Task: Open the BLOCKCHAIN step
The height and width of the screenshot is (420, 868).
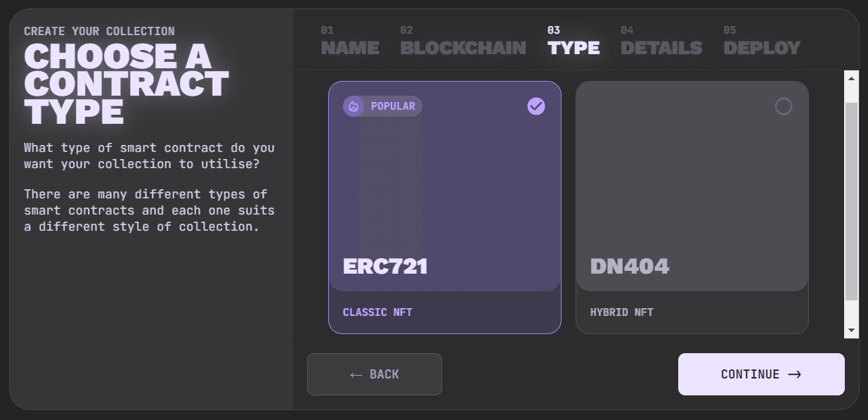Action: (x=462, y=48)
